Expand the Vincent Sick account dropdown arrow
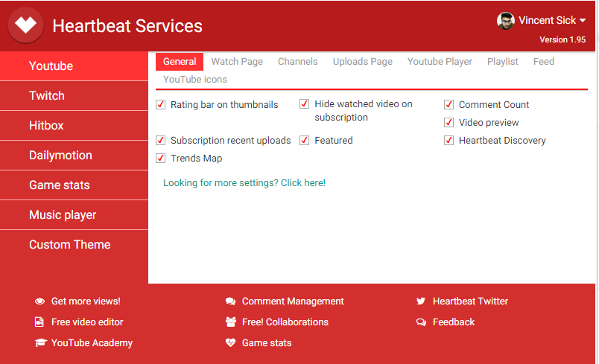 [583, 21]
